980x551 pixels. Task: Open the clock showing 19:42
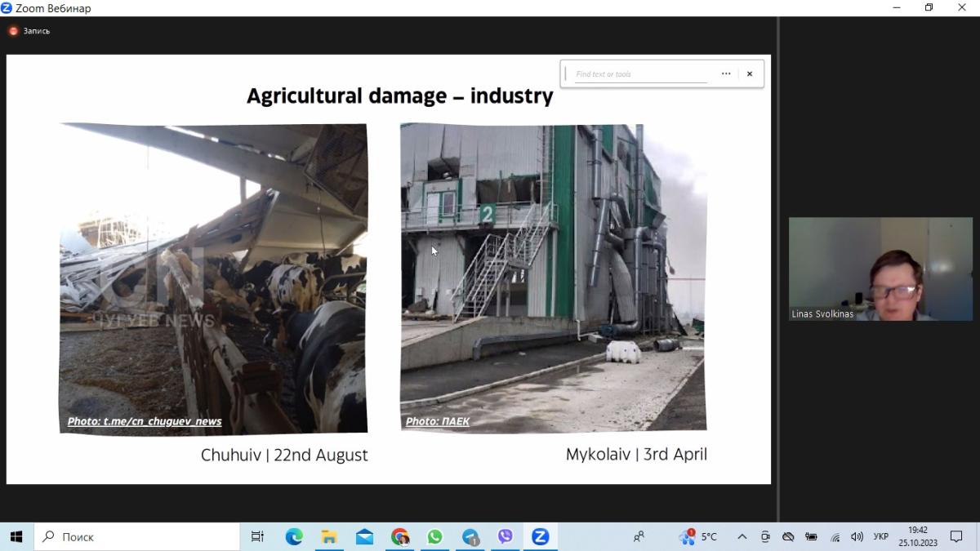point(918,536)
